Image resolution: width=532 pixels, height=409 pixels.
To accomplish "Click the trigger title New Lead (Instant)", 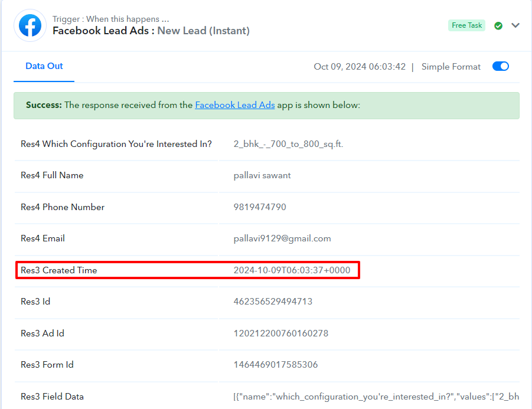I will 203,31.
